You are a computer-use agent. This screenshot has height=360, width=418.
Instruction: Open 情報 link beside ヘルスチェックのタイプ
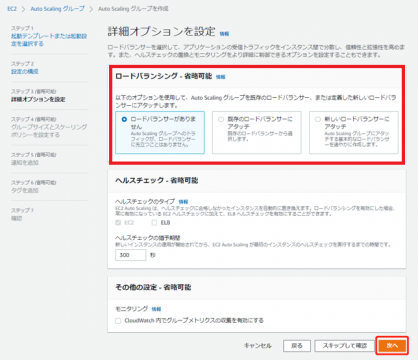183,202
